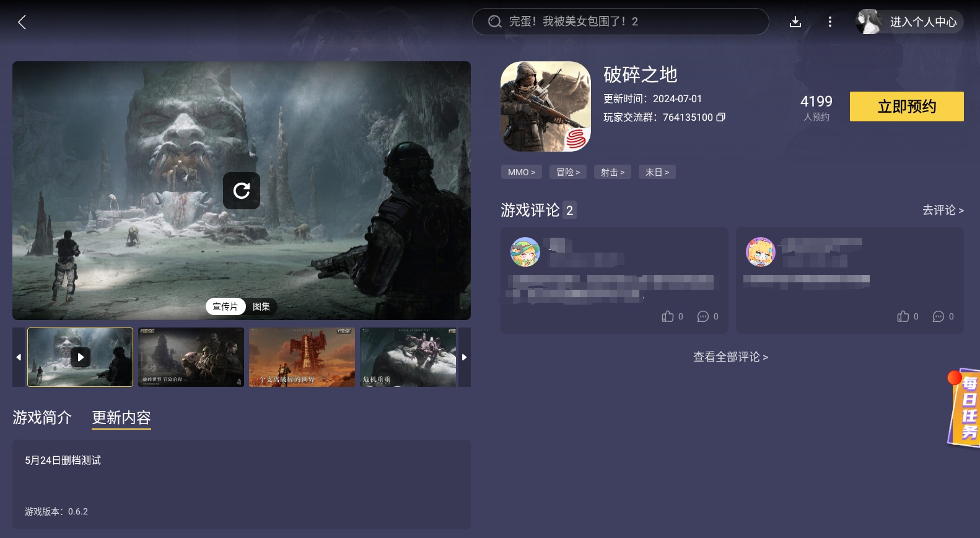Click the 游戏评论 section heading

[530, 210]
